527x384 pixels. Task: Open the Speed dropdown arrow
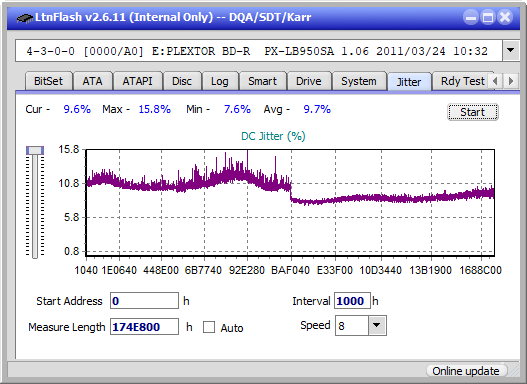coord(377,325)
